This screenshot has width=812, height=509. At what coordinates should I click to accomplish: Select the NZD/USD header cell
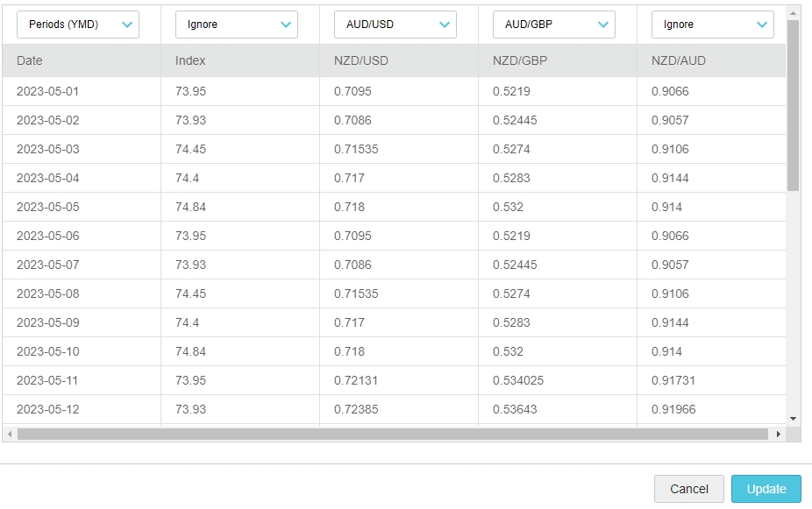tap(398, 60)
